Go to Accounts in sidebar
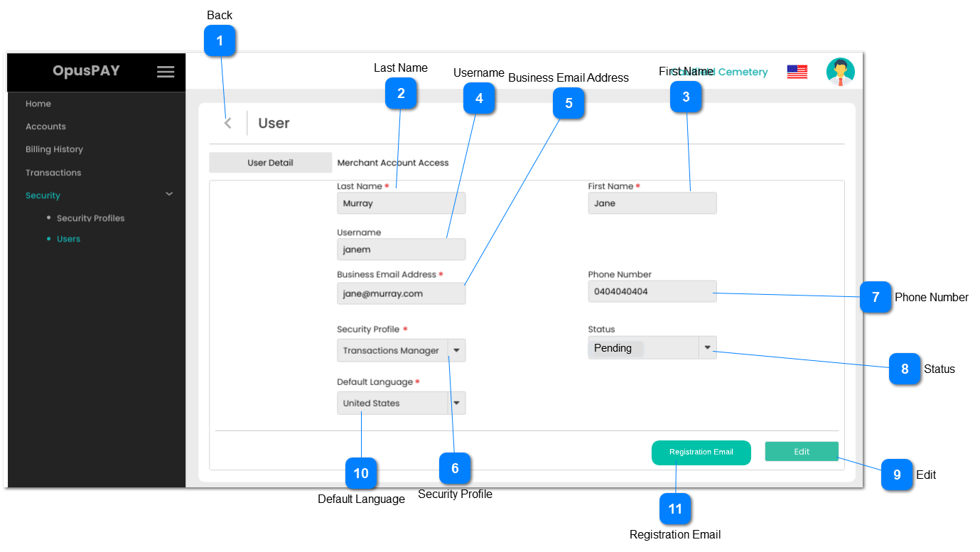This screenshot has width=980, height=552. coord(45,126)
